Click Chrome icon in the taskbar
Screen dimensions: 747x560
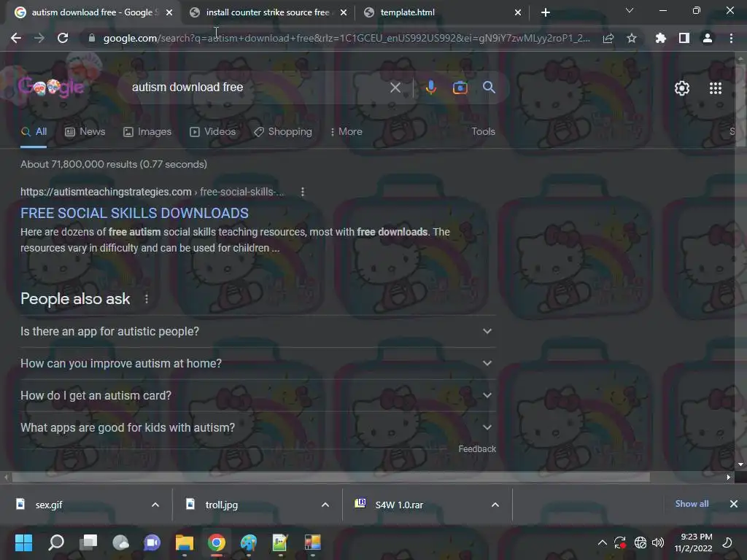pos(216,542)
